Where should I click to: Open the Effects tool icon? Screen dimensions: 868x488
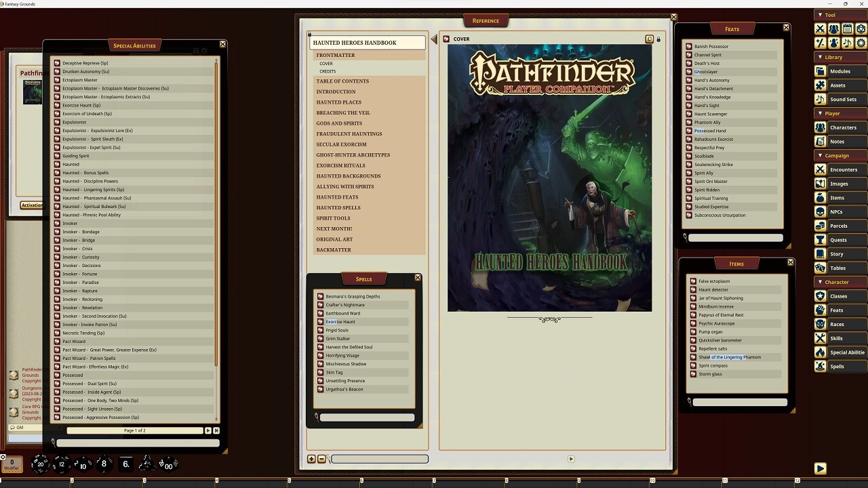click(834, 43)
